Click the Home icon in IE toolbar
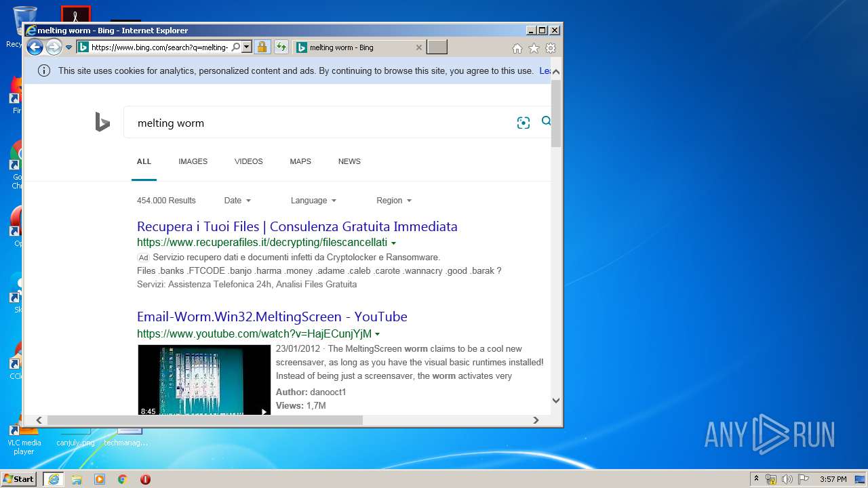Screen dimensions: 868x488 coord(517,48)
